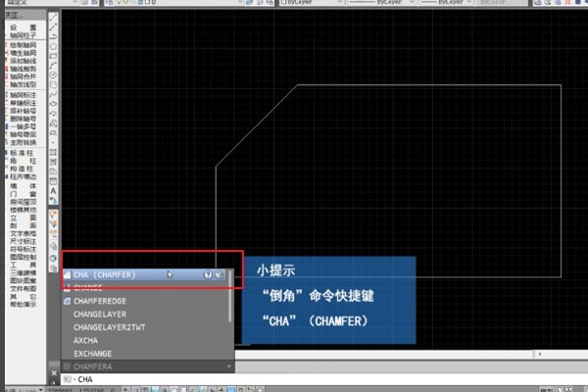This screenshot has height=392, width=588.
Task: Click the suggestion list vertical scrollbar
Action: [230, 296]
